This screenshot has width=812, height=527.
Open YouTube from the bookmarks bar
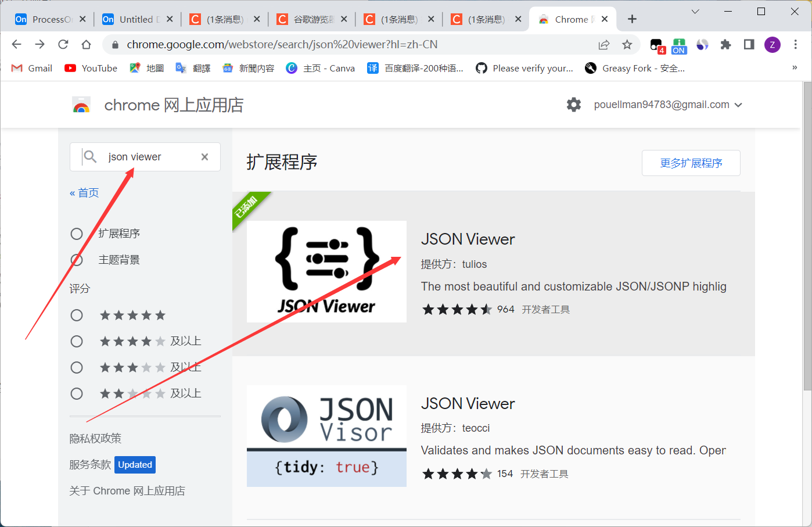(x=91, y=68)
